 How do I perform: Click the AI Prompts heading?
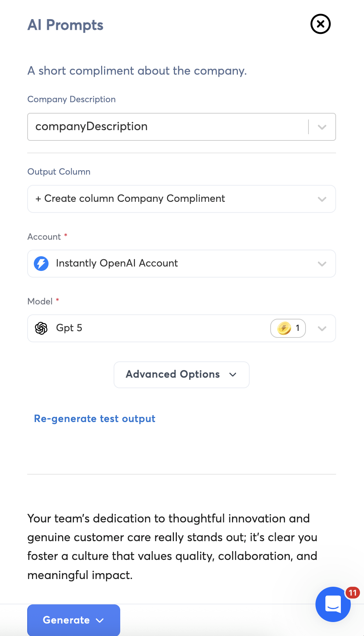65,25
